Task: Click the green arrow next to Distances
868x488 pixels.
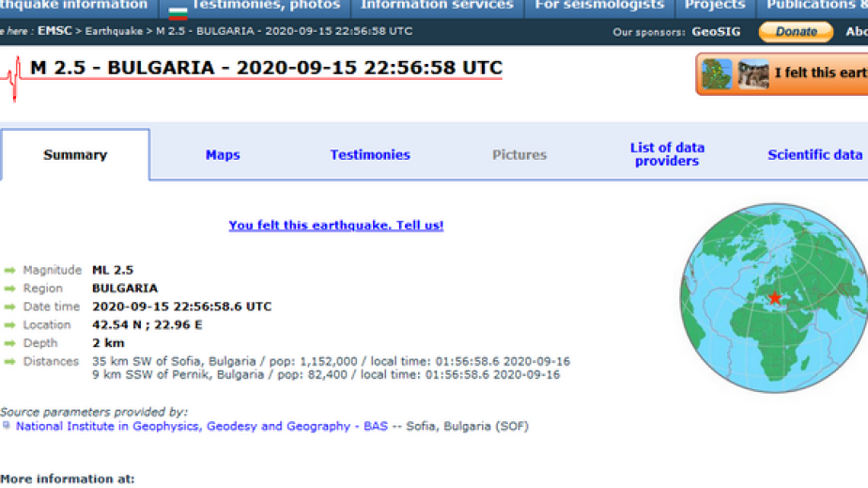Action: pyautogui.click(x=9, y=362)
